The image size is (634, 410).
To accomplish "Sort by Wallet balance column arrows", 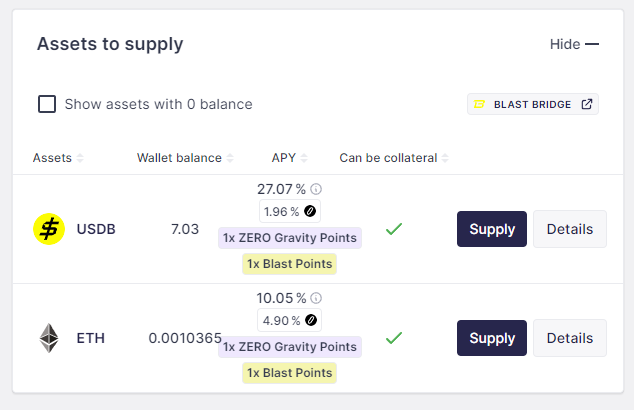I will click(230, 158).
